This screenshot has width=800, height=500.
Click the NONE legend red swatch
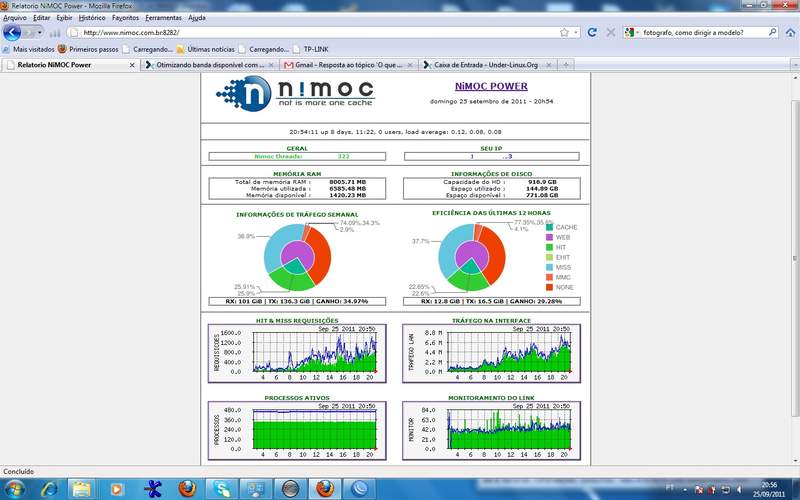549,287
